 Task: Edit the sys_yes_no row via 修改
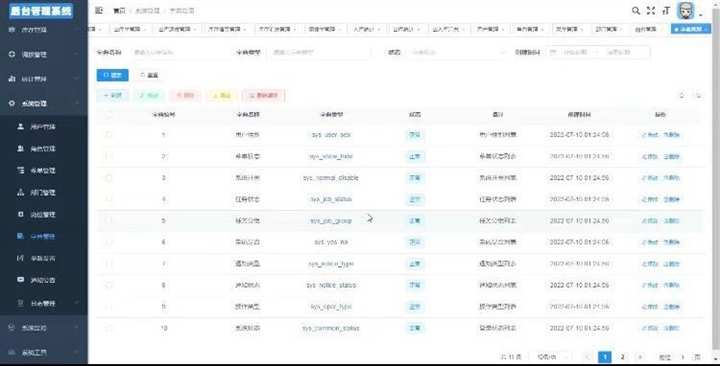650,242
